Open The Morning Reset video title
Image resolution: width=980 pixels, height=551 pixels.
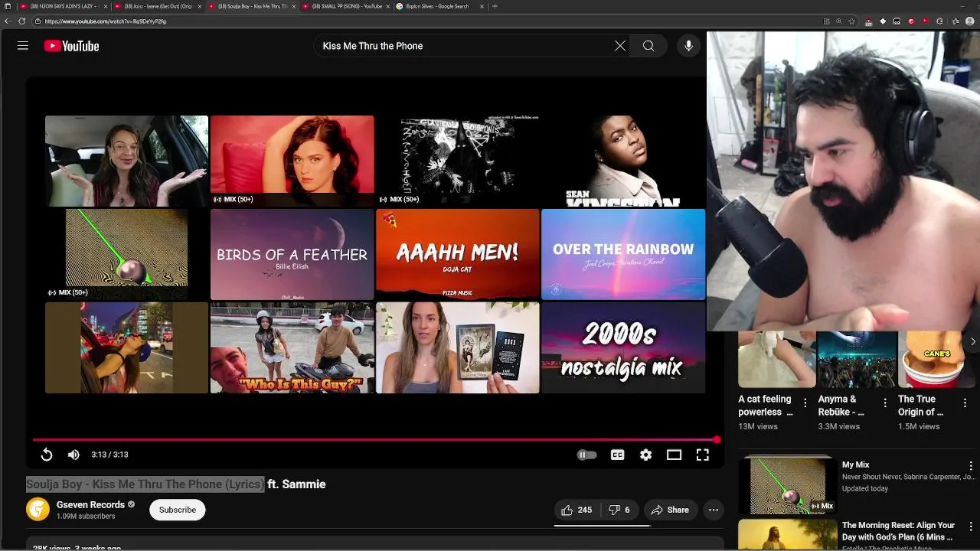[898, 531]
